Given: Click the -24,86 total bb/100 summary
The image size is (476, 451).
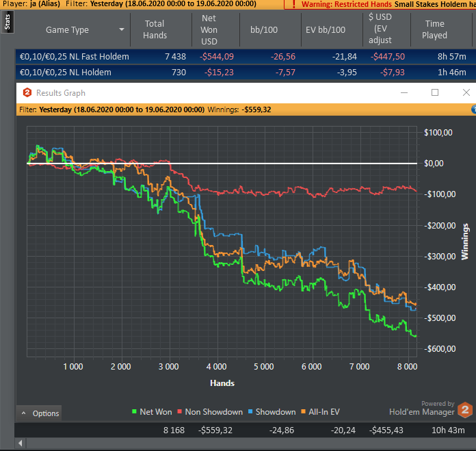Looking at the screenshot, I should click(x=281, y=430).
